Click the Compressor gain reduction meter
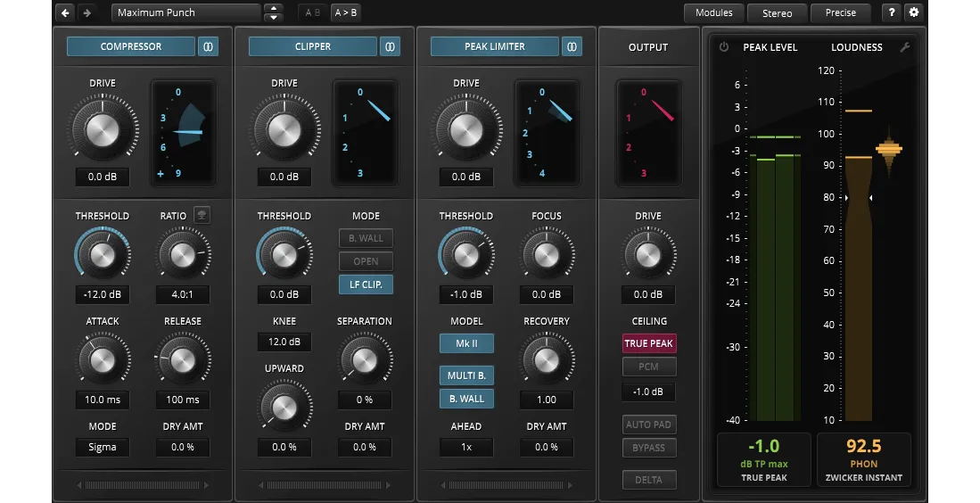980x503 pixels. tap(184, 133)
